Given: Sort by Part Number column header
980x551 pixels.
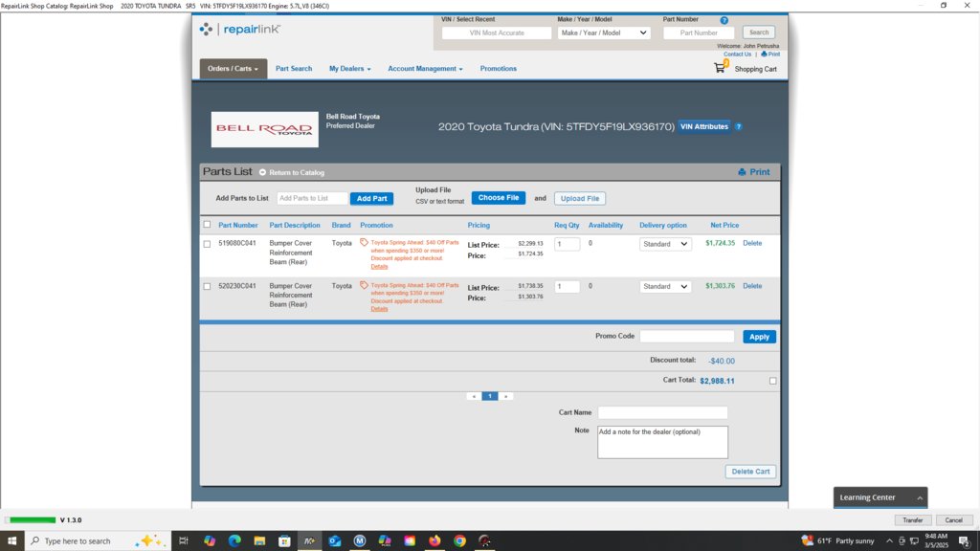Looking at the screenshot, I should (238, 226).
